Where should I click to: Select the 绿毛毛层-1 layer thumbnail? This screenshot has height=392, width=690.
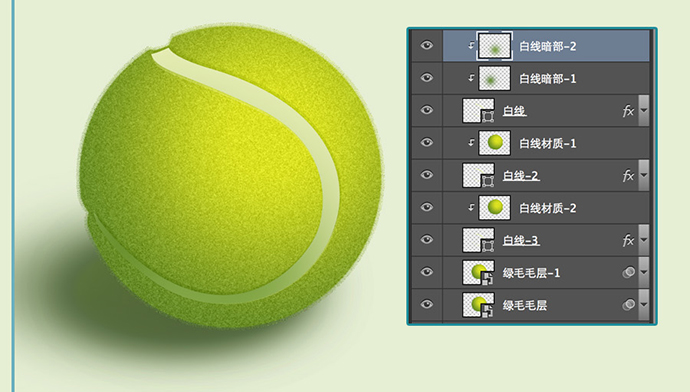tap(478, 272)
